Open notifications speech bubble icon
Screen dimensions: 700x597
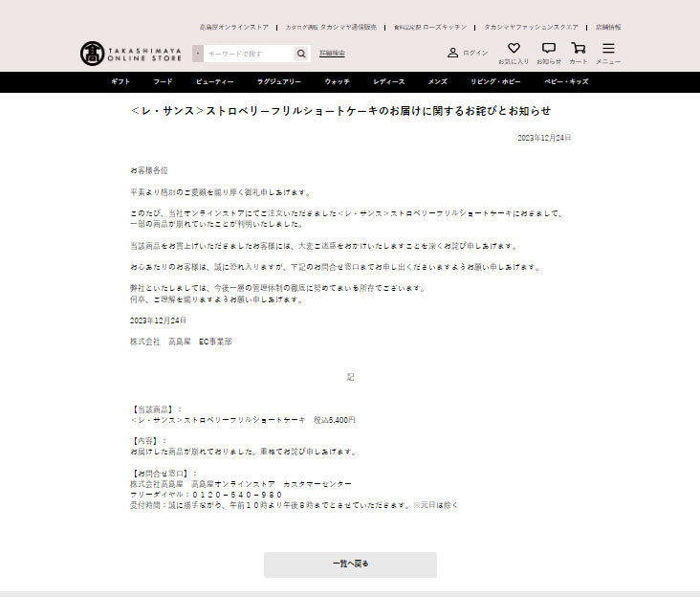point(549,48)
